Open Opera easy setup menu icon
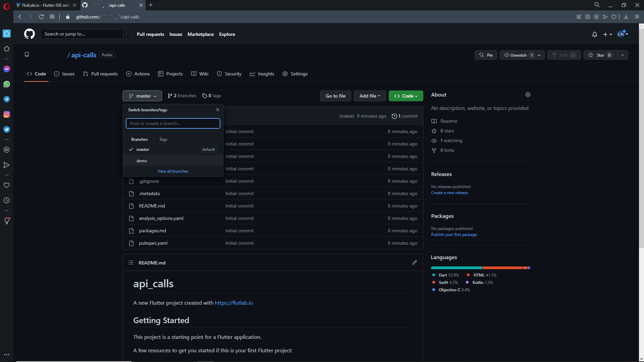This screenshot has width=644, height=362. coord(637,17)
